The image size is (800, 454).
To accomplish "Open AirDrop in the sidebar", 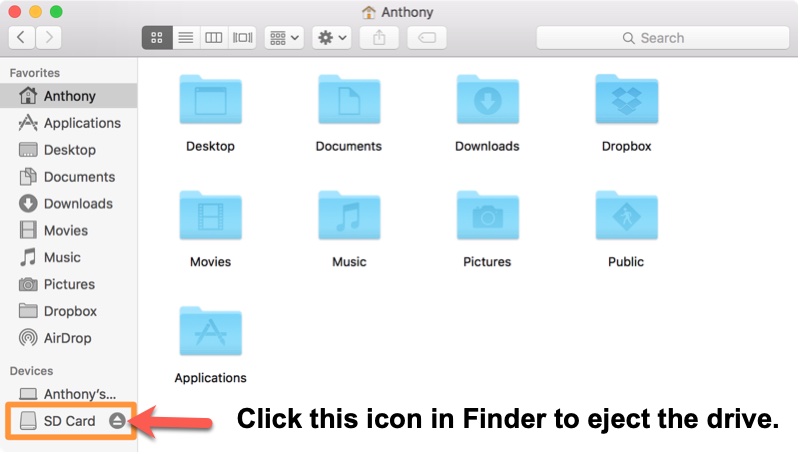I will click(68, 338).
